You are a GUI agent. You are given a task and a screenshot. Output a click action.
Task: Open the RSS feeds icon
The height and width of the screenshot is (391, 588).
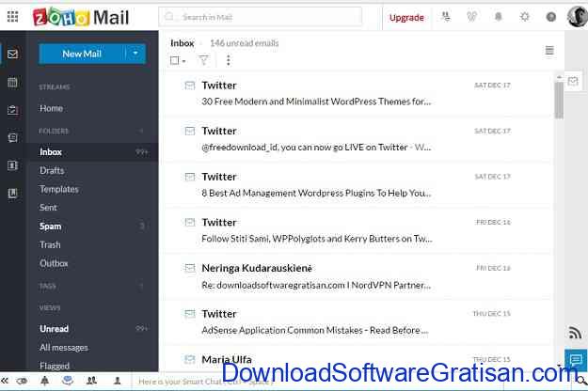point(575,333)
